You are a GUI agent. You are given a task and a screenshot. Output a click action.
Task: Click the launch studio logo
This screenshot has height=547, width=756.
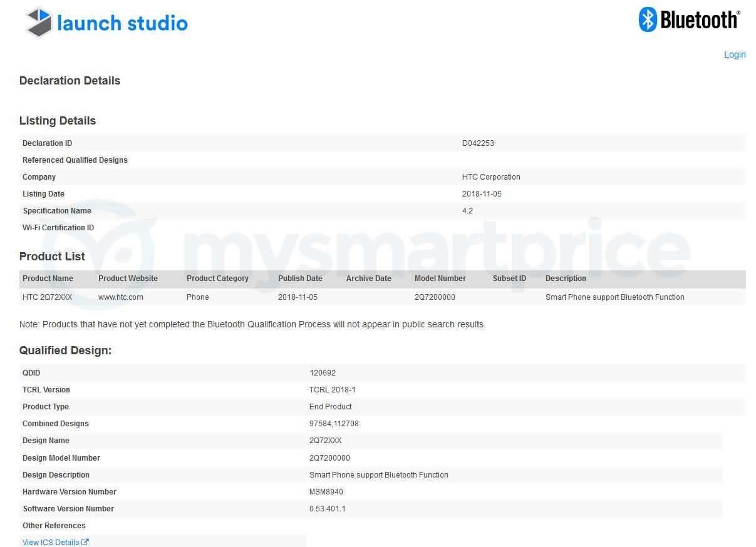point(106,23)
